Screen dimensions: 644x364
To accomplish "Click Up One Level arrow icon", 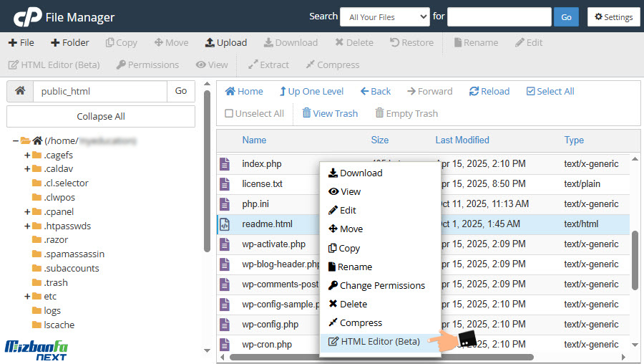I will tap(283, 91).
